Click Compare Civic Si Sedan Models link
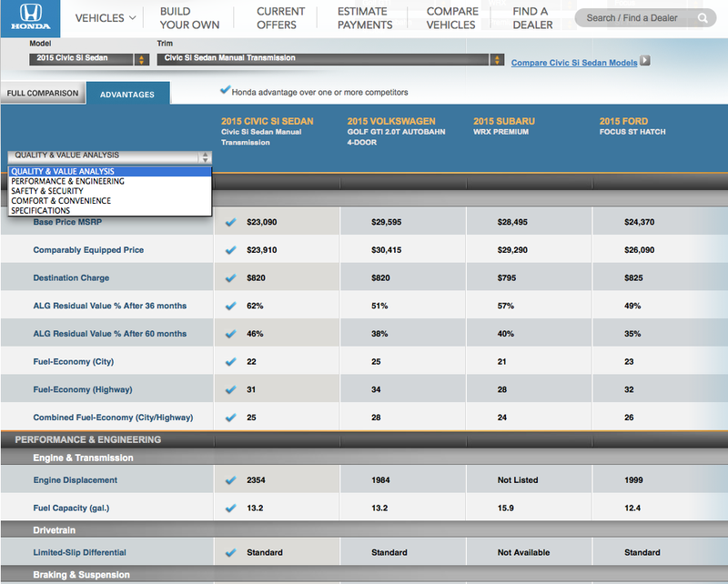Image resolution: width=728 pixels, height=584 pixels. (x=574, y=63)
